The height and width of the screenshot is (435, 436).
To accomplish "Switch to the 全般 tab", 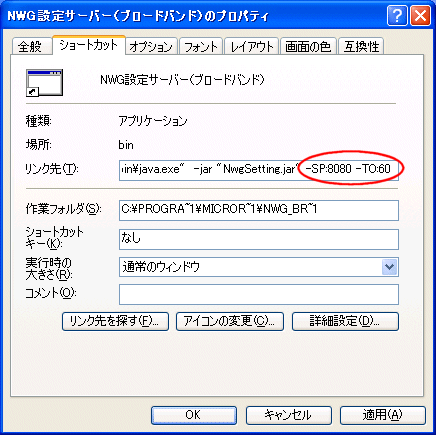I will click(x=31, y=46).
